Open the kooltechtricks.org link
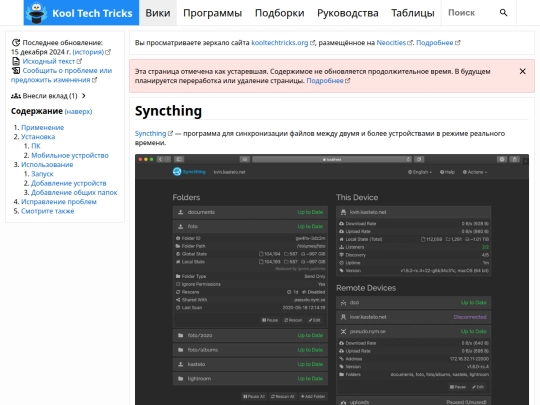540x405 pixels. 283,43
